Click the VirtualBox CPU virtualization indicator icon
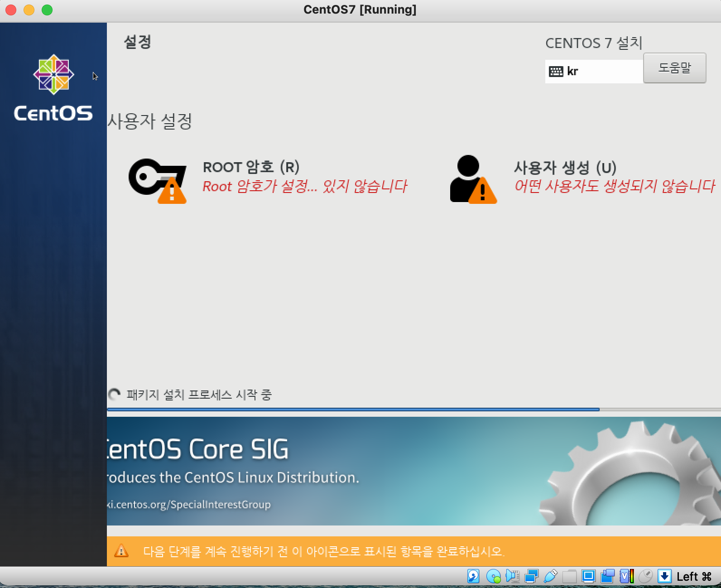Image resolution: width=721 pixels, height=588 pixels. click(x=627, y=576)
